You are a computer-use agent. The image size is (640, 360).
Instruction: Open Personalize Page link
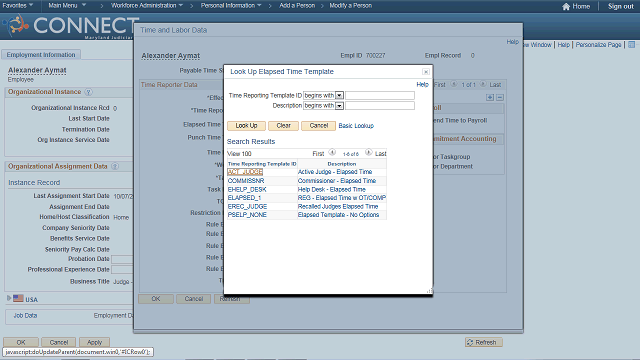(x=598, y=45)
